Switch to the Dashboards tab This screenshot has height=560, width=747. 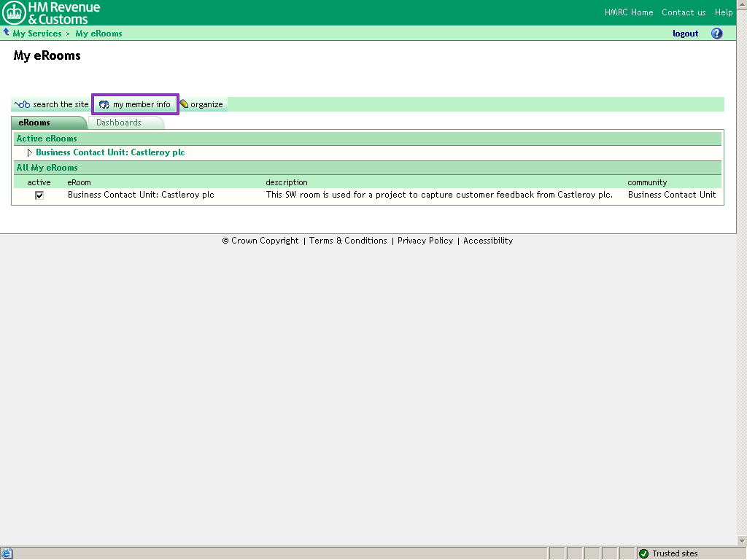119,122
